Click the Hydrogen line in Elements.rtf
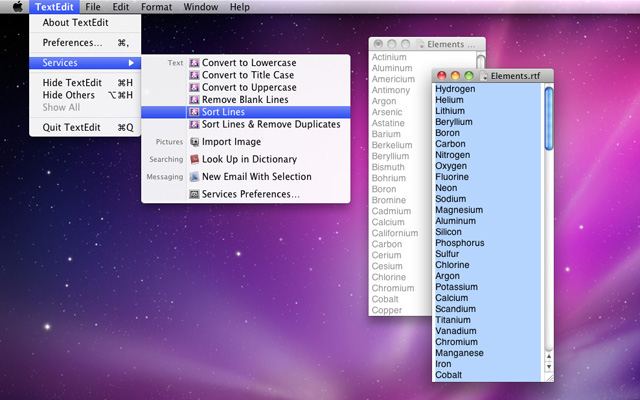The image size is (640, 400). click(x=456, y=89)
